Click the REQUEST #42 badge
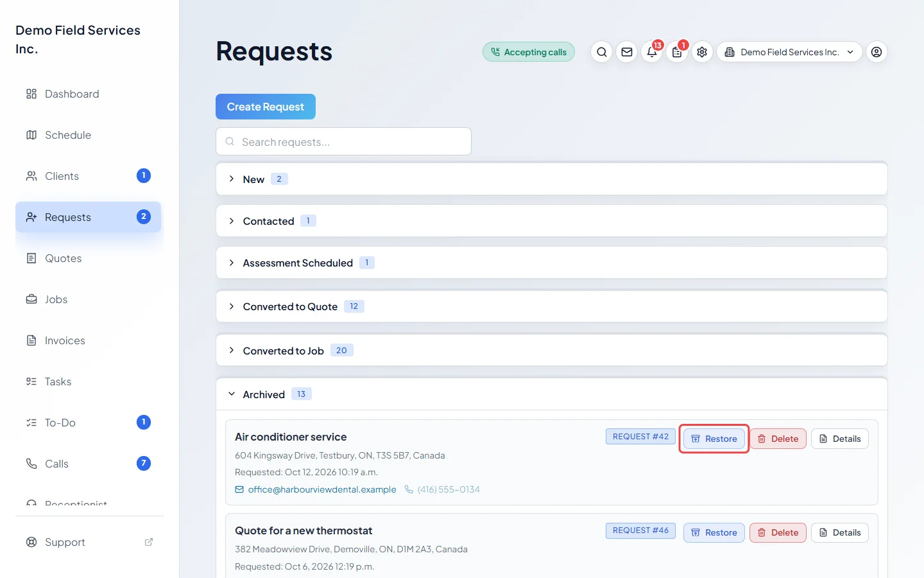 click(x=640, y=437)
